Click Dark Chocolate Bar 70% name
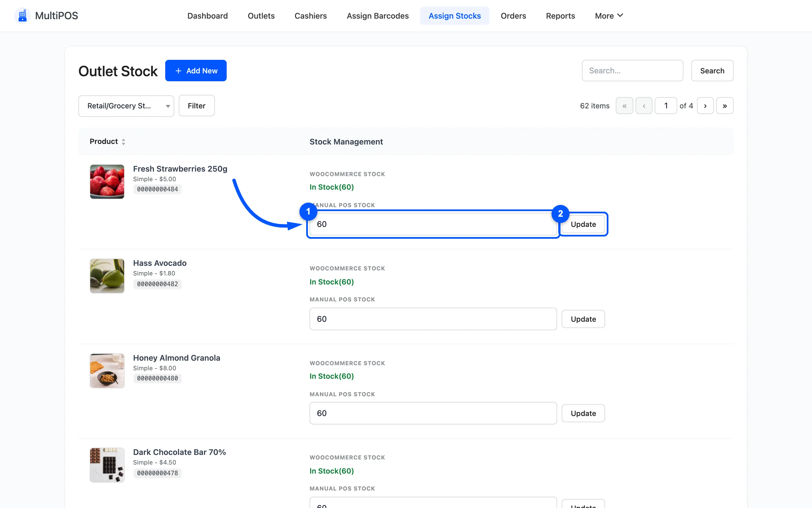 coord(180,452)
